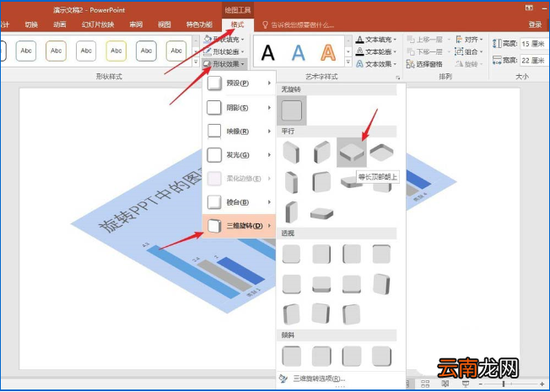The image size is (550, 392).
Task: Click the zoom slider handle
Action: (504, 384)
